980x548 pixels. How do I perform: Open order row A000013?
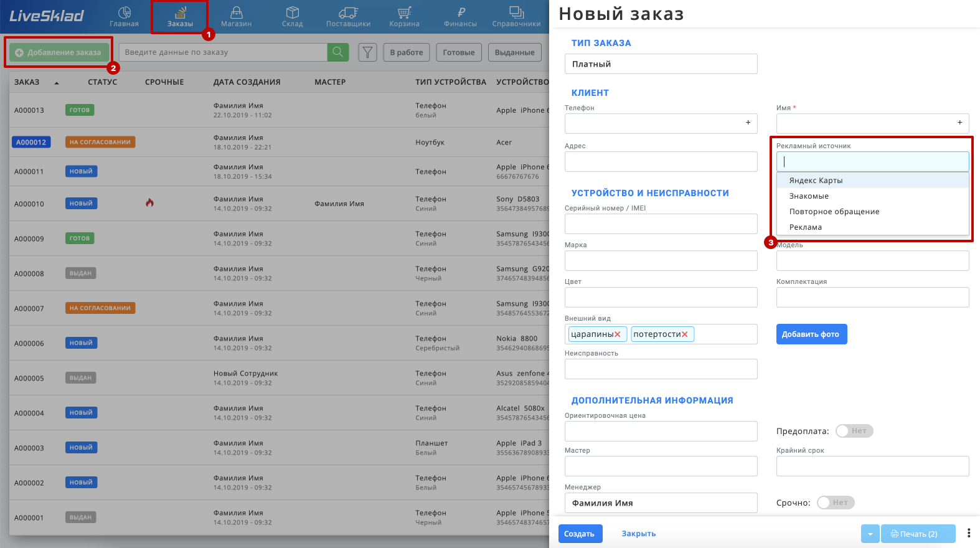click(279, 110)
